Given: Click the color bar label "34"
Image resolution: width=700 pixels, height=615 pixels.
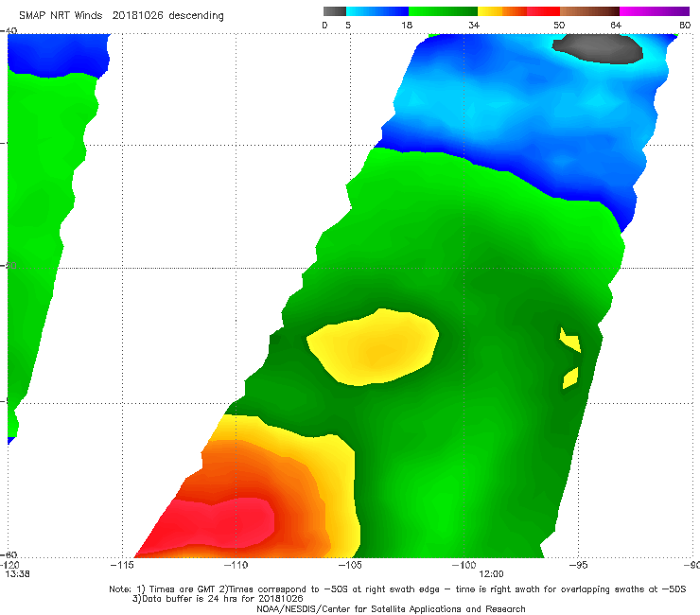Looking at the screenshot, I should pyautogui.click(x=474, y=26).
